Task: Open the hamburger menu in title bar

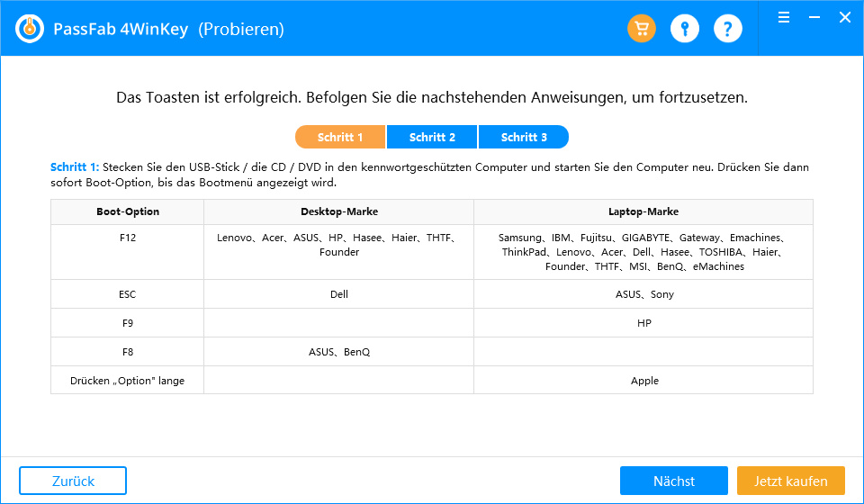Action: point(784,17)
